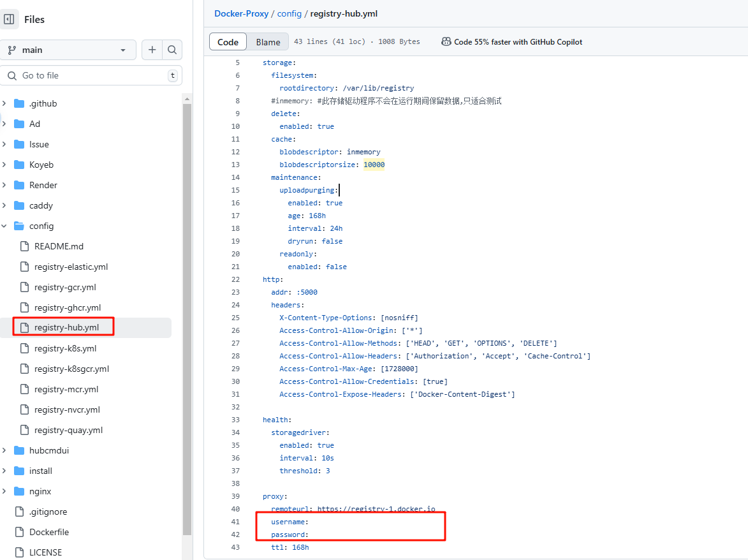Click the file tree vertical scrollbar
This screenshot has width=748, height=560.
click(x=187, y=319)
